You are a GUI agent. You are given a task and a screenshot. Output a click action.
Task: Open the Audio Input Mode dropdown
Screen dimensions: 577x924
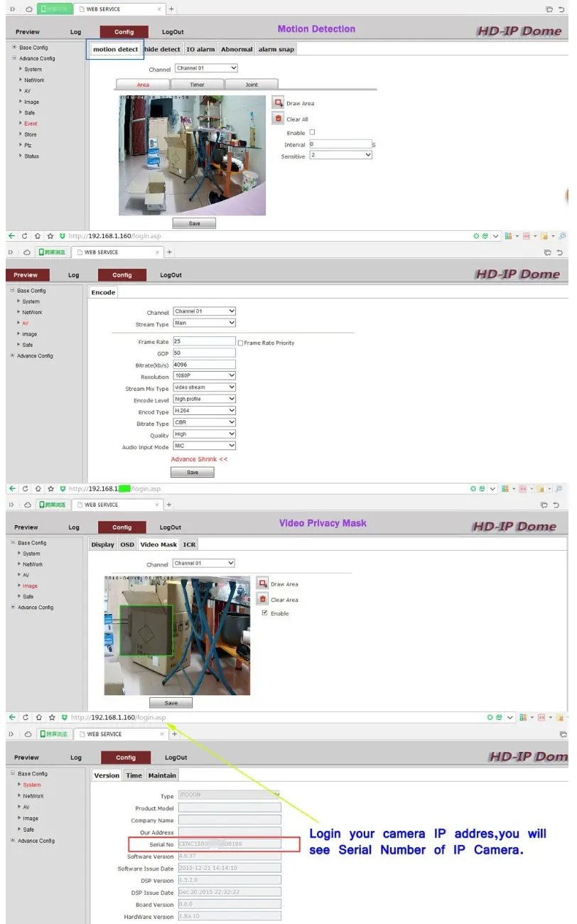[204, 446]
